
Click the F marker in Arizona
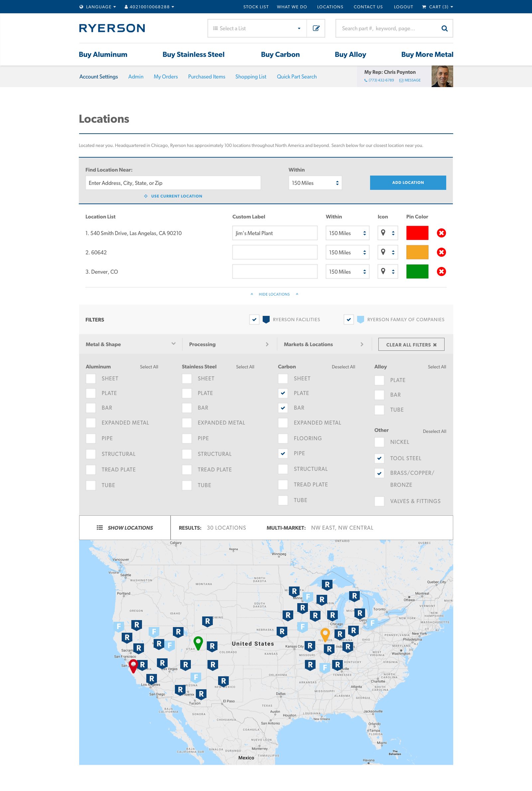[x=196, y=677]
